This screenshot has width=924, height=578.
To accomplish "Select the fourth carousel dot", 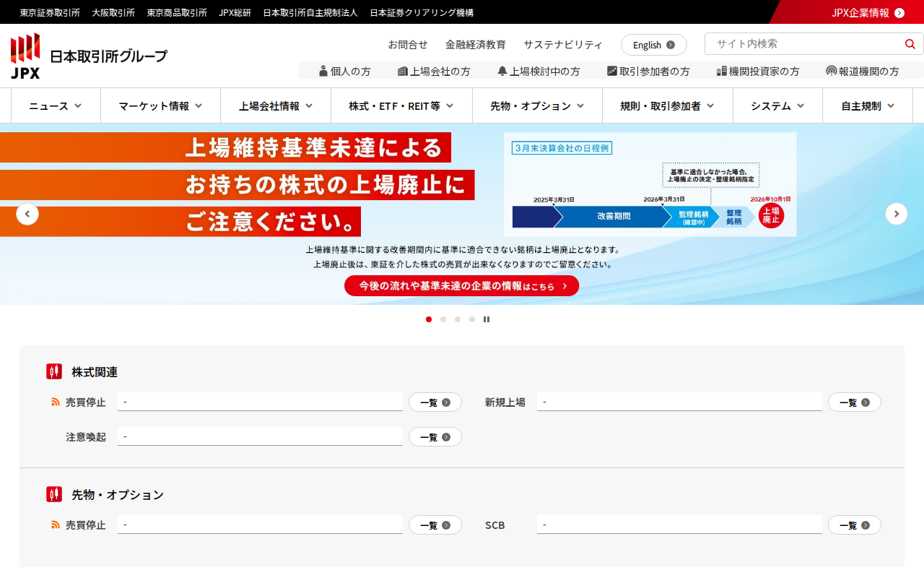I will (472, 319).
